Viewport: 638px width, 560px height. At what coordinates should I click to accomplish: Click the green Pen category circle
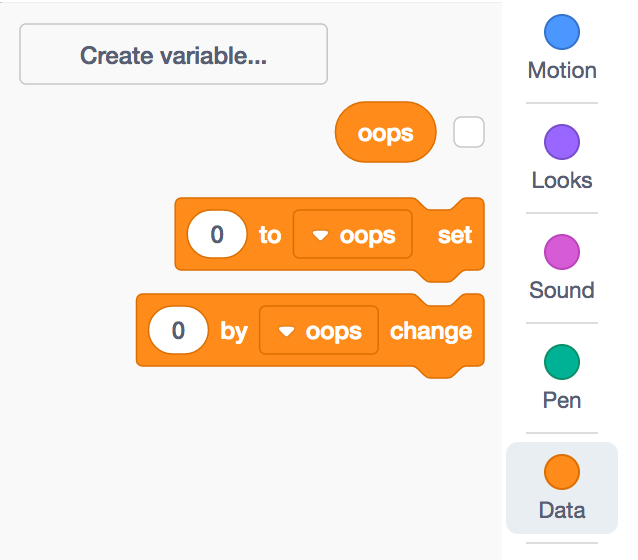(562, 362)
